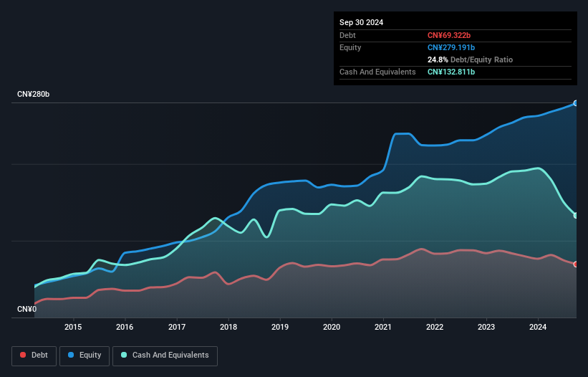588x377 pixels.
Task: Toggle Cash And Equivalents legend button
Action: click(165, 355)
